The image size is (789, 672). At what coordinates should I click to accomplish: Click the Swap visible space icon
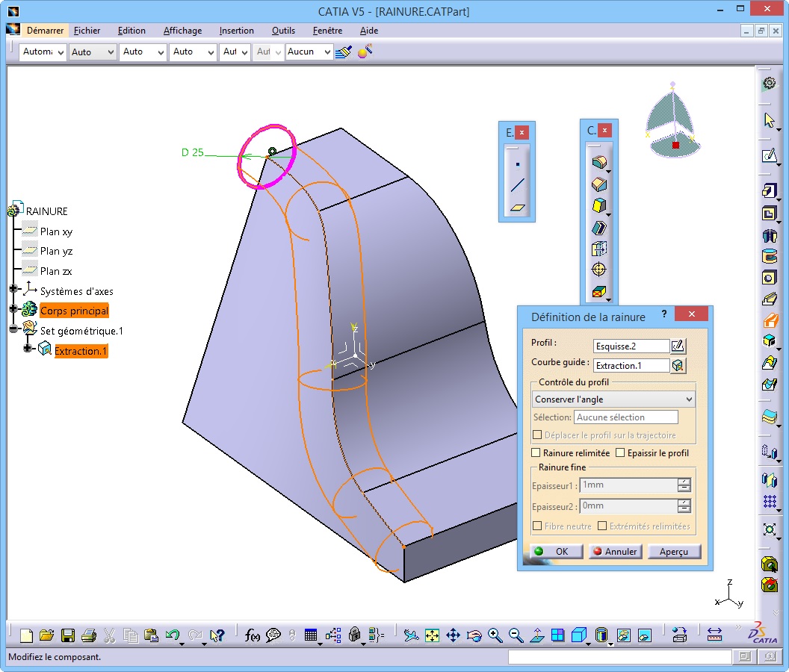[645, 635]
